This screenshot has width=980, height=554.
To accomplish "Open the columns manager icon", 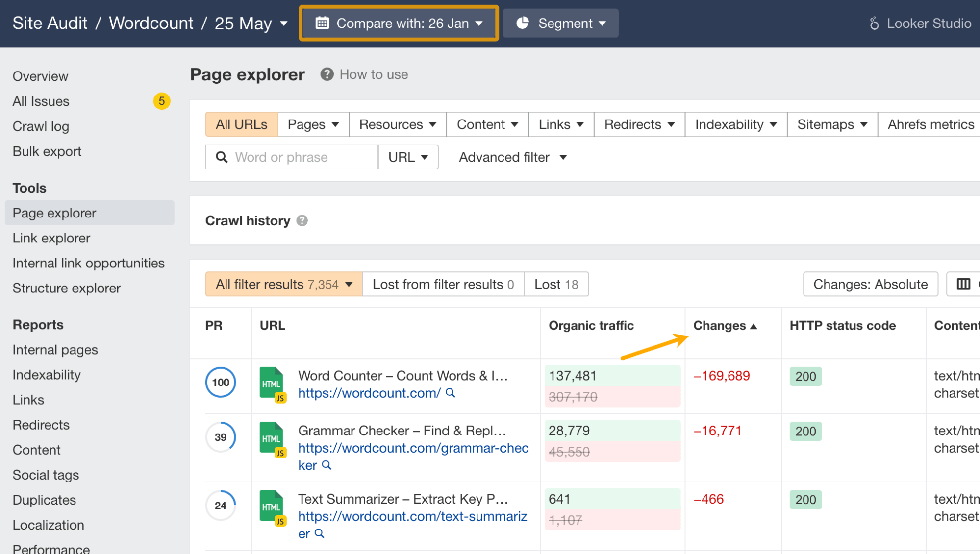I will coord(964,284).
